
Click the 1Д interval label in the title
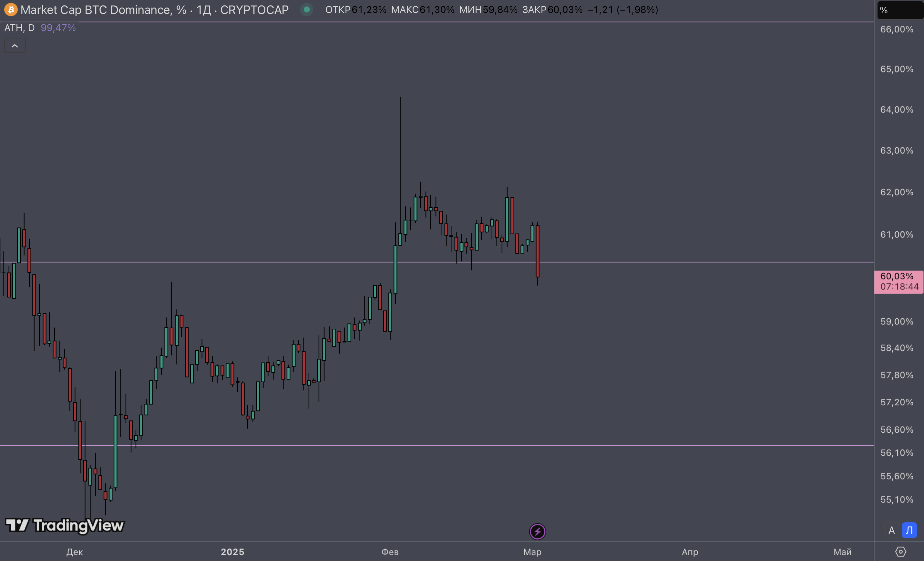(204, 10)
